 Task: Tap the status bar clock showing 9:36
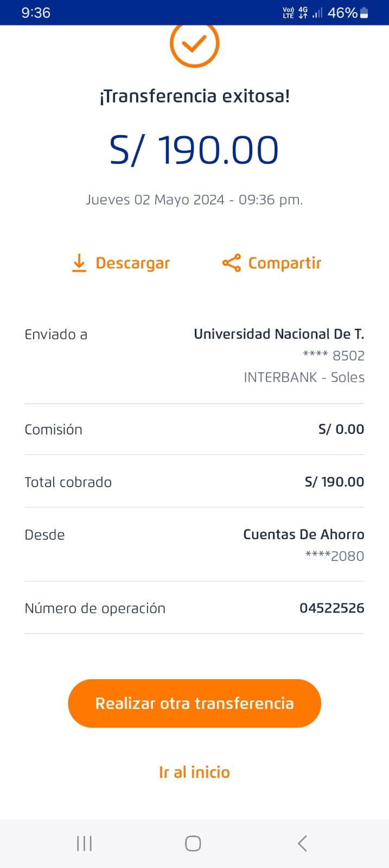[36, 12]
